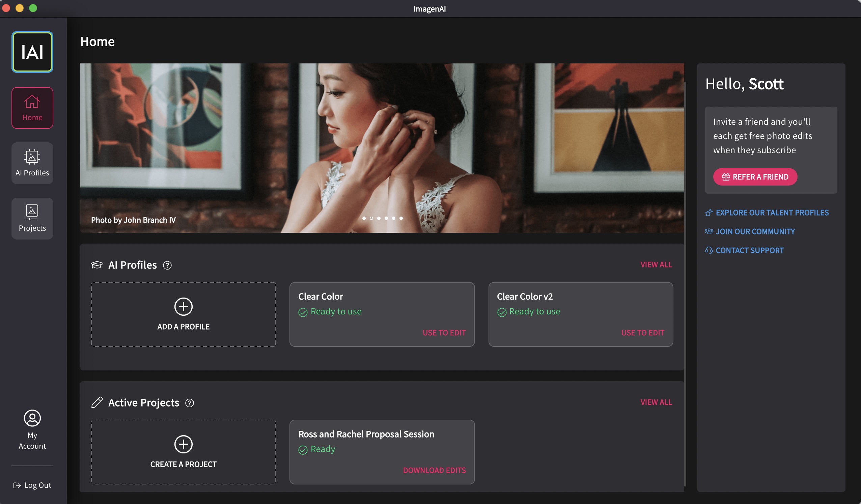Viewport: 861px width, 504px height.
Task: Toggle the Active Projects help question mark
Action: click(x=190, y=402)
